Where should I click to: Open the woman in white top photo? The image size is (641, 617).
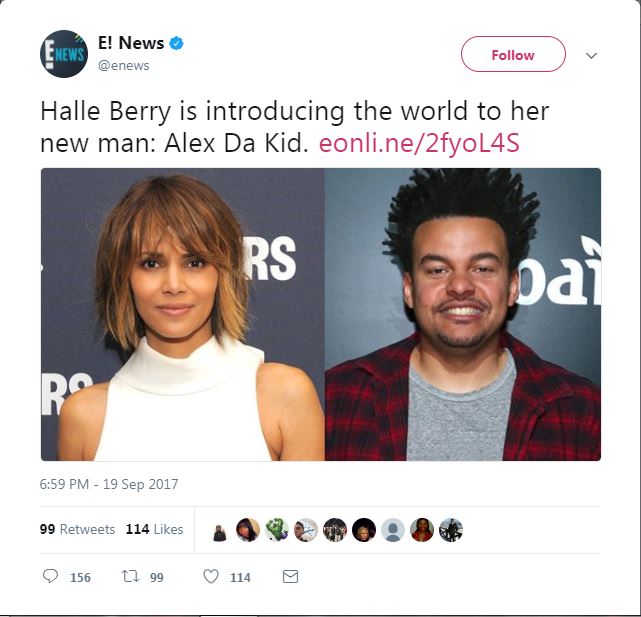(x=183, y=314)
